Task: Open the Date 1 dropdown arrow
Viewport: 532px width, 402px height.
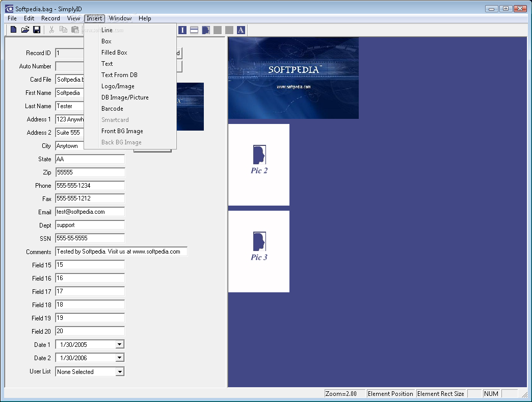Action: point(119,344)
